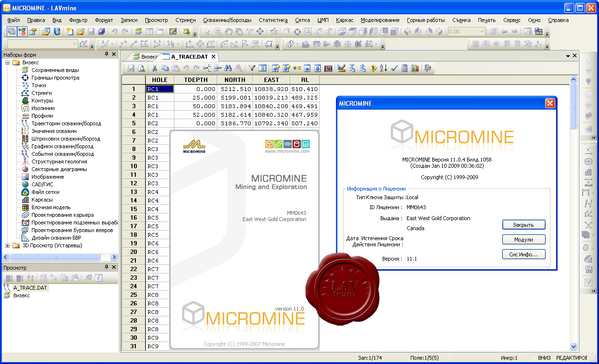The image size is (599, 364).
Task: Click the HOLE column header
Action: [160, 80]
